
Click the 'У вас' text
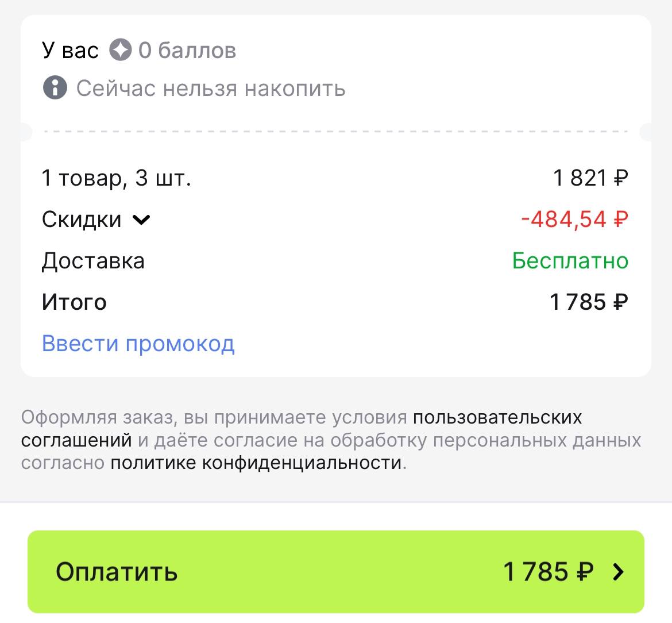pyautogui.click(x=70, y=51)
